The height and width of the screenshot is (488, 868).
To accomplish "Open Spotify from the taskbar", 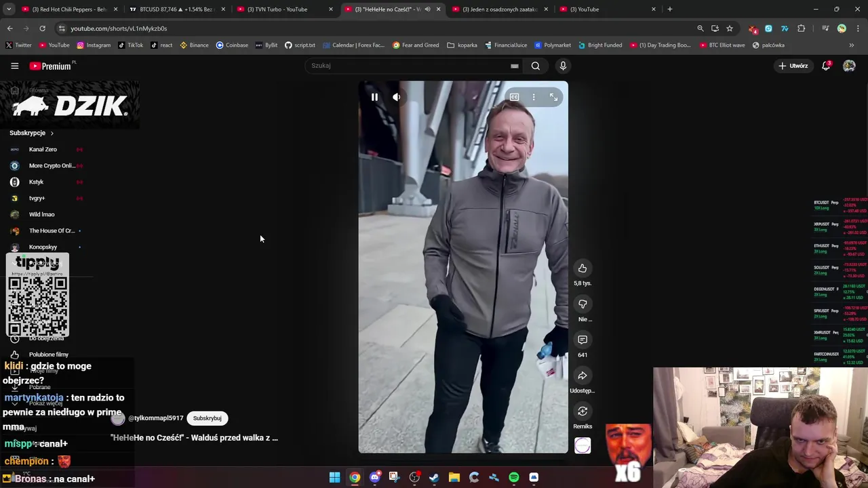I will coord(514,478).
